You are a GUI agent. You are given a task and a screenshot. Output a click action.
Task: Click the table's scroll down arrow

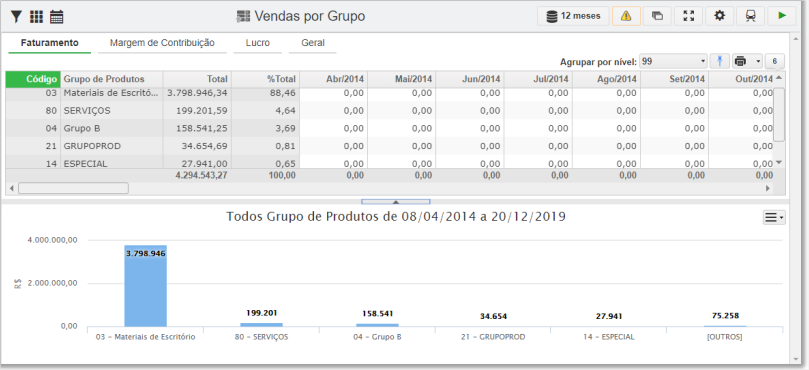click(779, 162)
